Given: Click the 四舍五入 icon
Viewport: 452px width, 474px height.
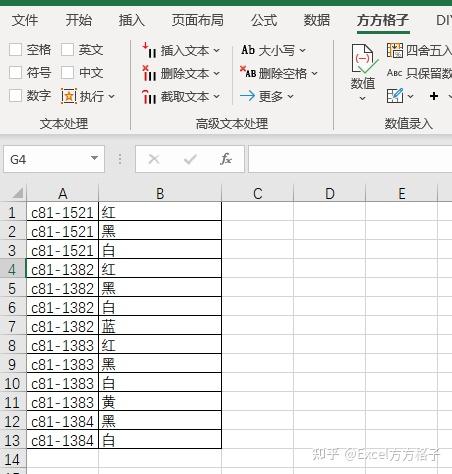Looking at the screenshot, I should click(395, 50).
